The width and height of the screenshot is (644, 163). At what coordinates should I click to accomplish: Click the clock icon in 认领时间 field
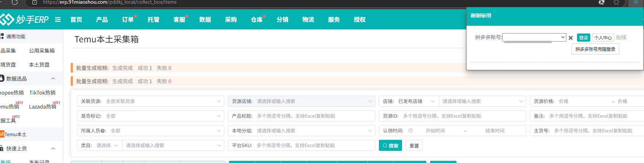point(411,131)
